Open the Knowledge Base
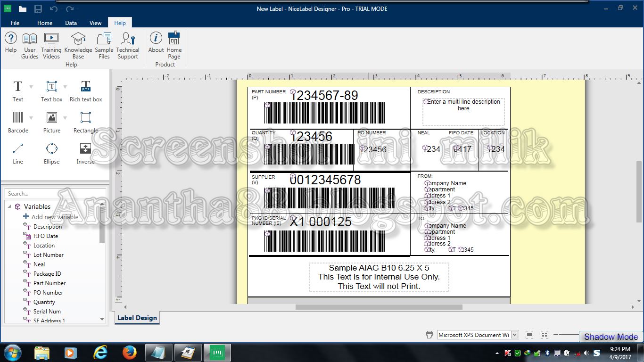 (x=78, y=46)
